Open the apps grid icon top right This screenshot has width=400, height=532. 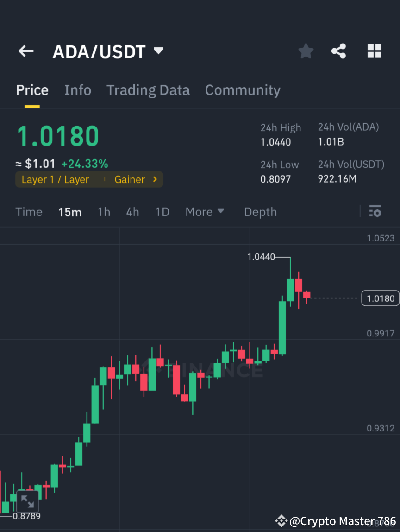tap(374, 51)
